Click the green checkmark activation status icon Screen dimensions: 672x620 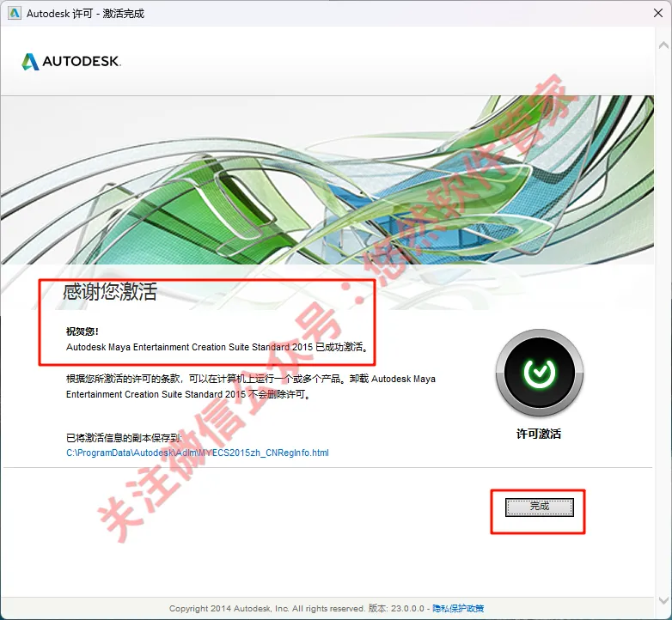pos(539,373)
